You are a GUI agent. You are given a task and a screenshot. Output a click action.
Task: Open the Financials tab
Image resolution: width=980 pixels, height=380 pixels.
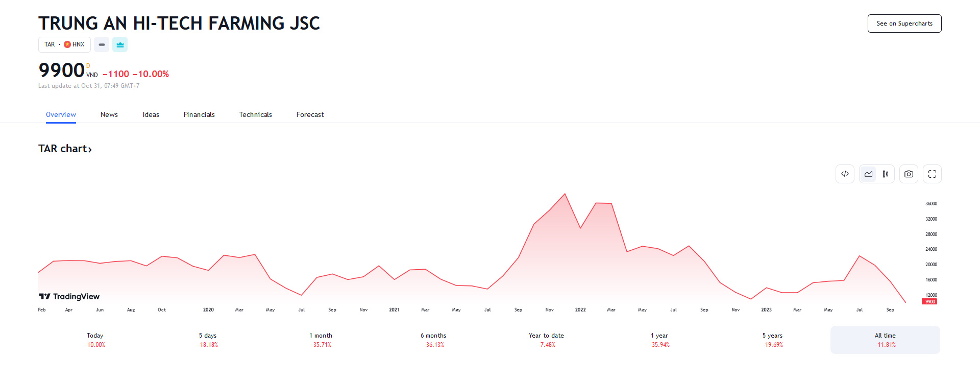199,114
